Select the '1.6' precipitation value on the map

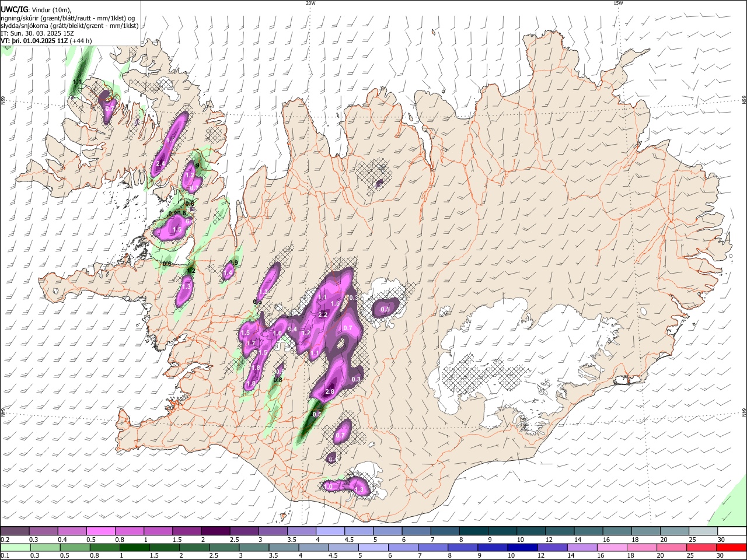point(277,334)
